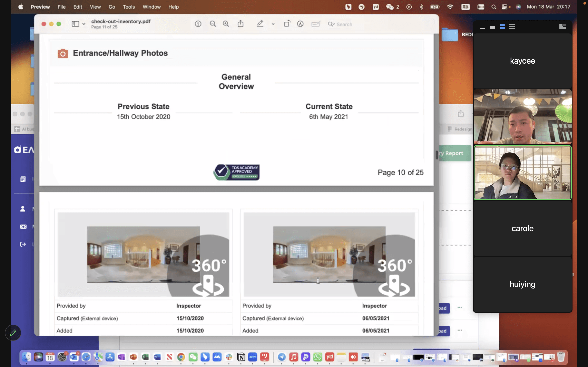
Task: Open the highlight color dropdown arrow
Action: (273, 24)
